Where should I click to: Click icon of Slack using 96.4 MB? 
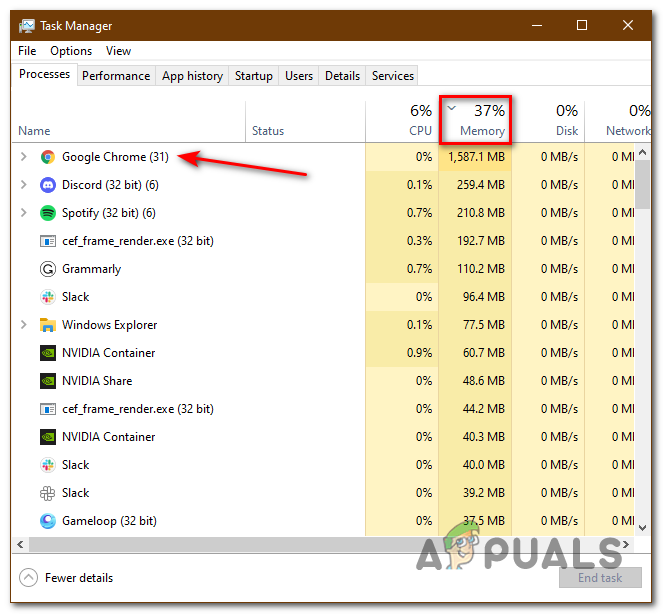(x=48, y=297)
